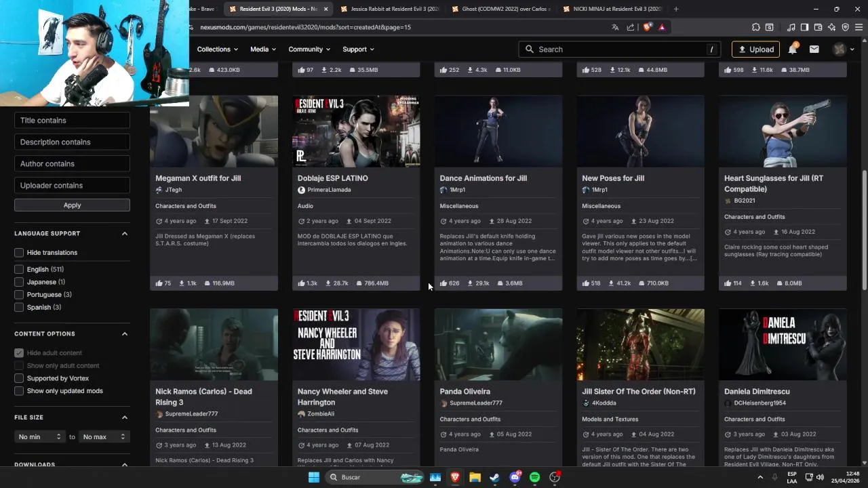Image resolution: width=868 pixels, height=488 pixels.
Task: Click the Brave Shields lion icon
Action: pos(646,27)
